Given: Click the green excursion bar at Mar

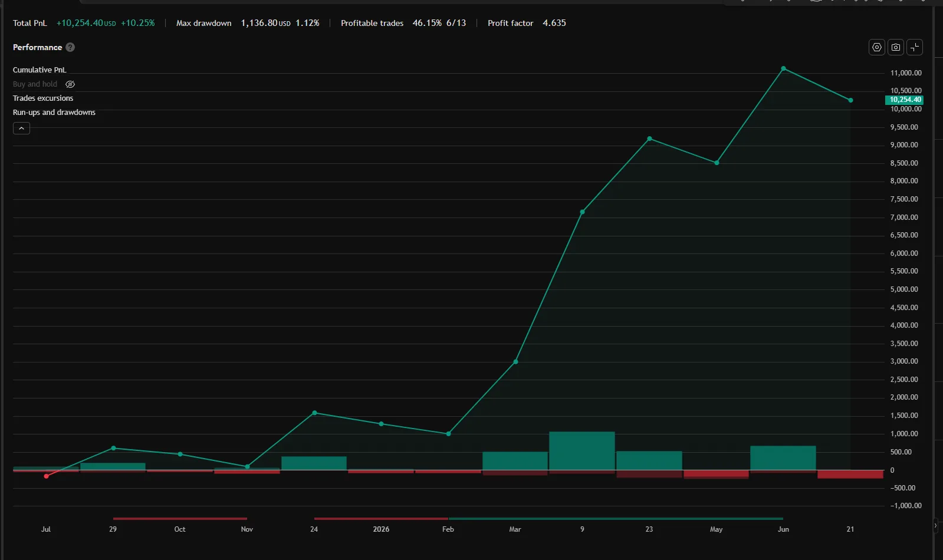Looking at the screenshot, I should click(x=515, y=461).
